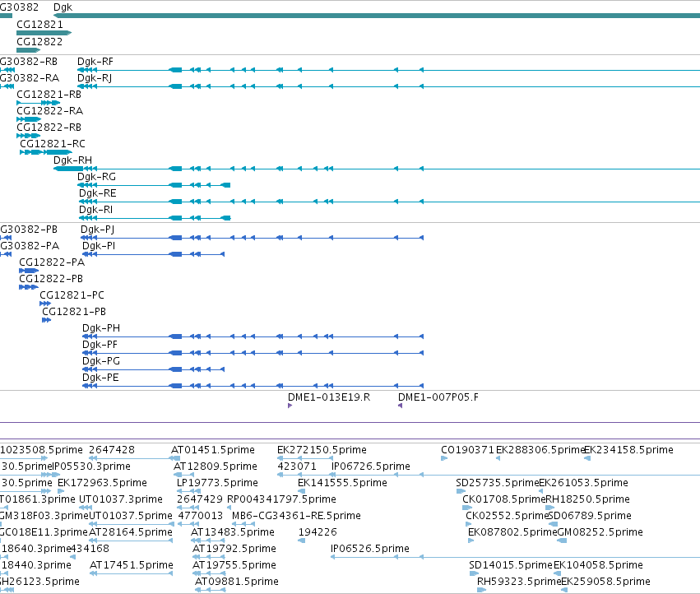Click the 2647428 entry
700x594 pixels.
point(112,450)
